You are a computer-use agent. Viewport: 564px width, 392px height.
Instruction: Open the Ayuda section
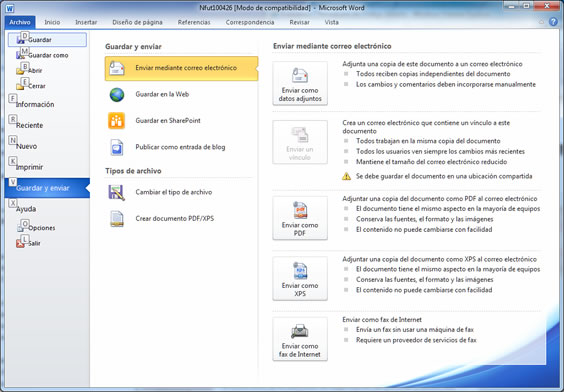tap(47, 209)
